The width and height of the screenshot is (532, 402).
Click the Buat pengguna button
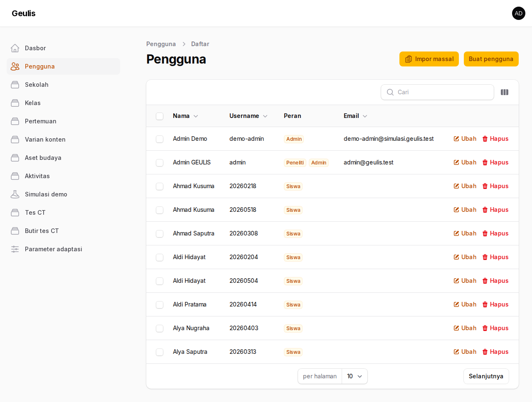point(491,59)
